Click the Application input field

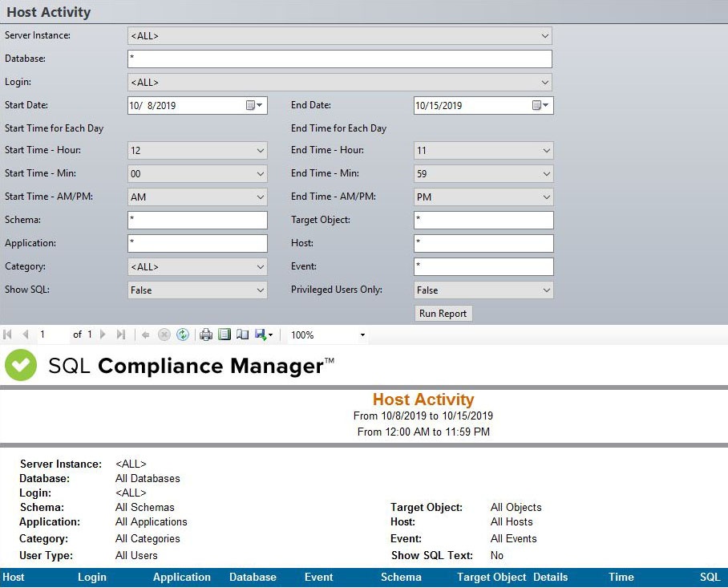click(x=197, y=243)
